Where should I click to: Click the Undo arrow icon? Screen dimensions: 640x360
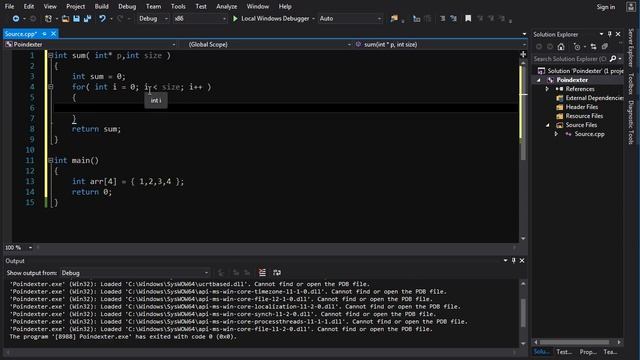(x=102, y=19)
